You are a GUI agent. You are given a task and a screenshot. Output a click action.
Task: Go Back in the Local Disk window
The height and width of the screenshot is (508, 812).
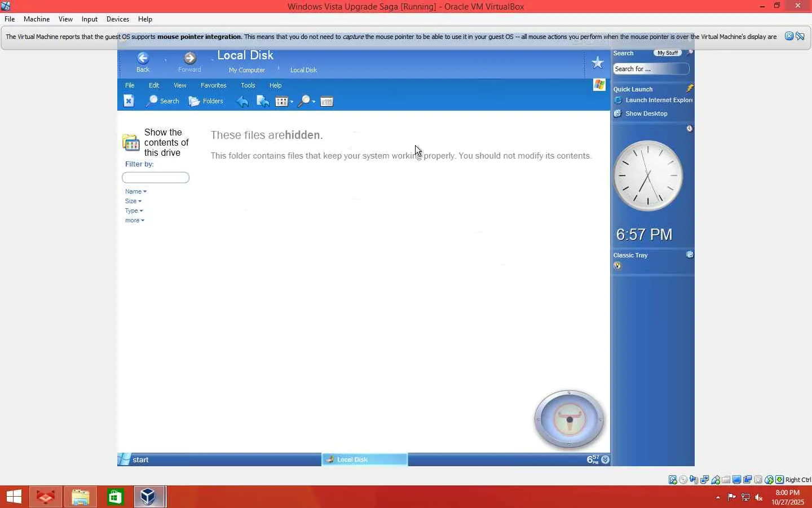(x=143, y=62)
